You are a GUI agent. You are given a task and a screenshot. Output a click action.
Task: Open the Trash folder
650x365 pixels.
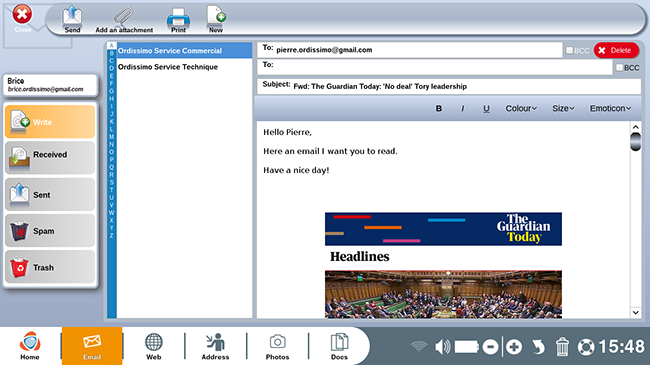click(50, 267)
